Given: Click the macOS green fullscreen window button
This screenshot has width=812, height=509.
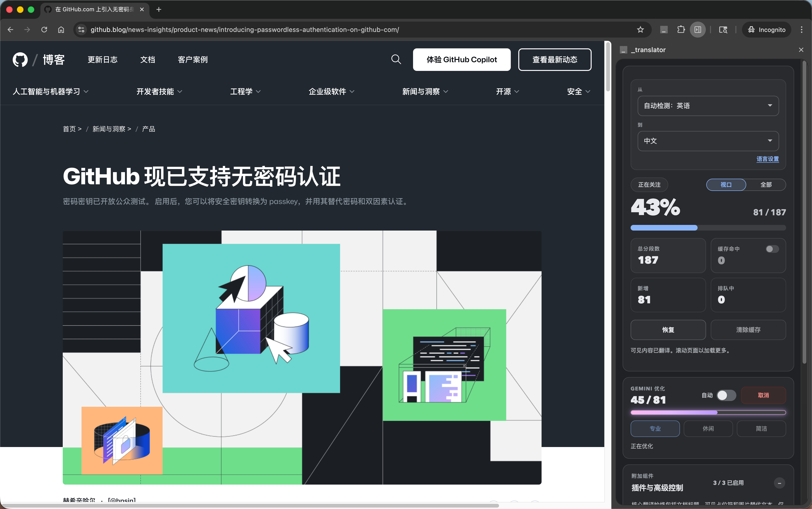Looking at the screenshot, I should (x=31, y=9).
